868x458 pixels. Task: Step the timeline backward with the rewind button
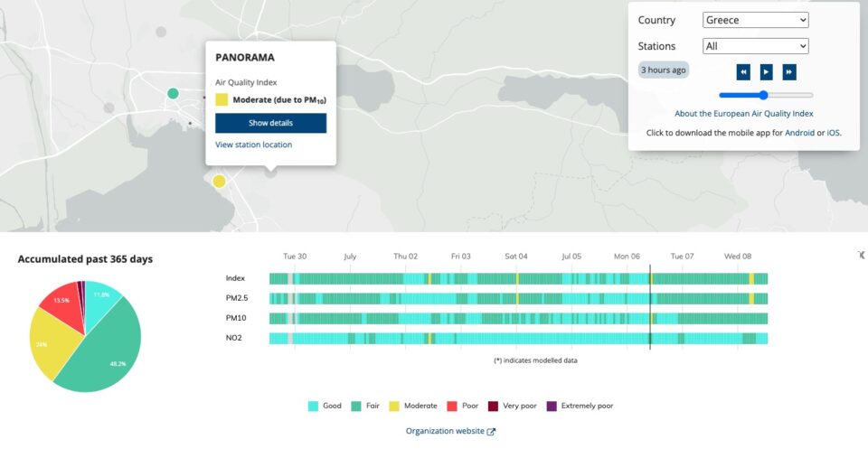(x=743, y=72)
